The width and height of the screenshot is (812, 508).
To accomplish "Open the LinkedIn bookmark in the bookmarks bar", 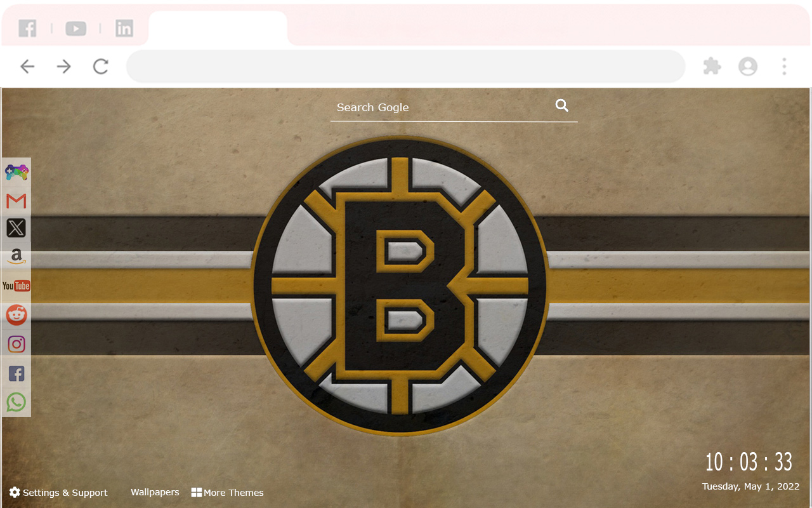I will [124, 28].
